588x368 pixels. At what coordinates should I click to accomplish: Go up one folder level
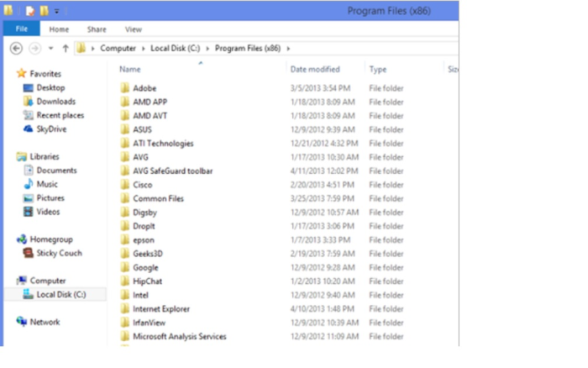click(x=66, y=49)
